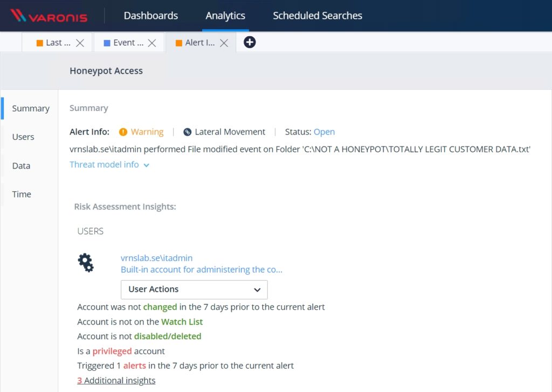This screenshot has width=552, height=392.
Task: Click the green 'disabled/deleted' insight
Action: pyautogui.click(x=168, y=336)
